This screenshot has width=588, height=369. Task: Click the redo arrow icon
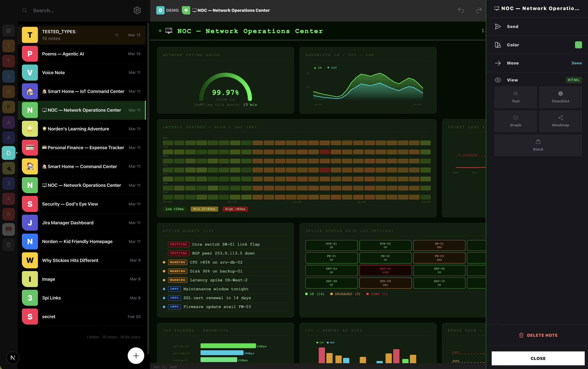click(479, 10)
